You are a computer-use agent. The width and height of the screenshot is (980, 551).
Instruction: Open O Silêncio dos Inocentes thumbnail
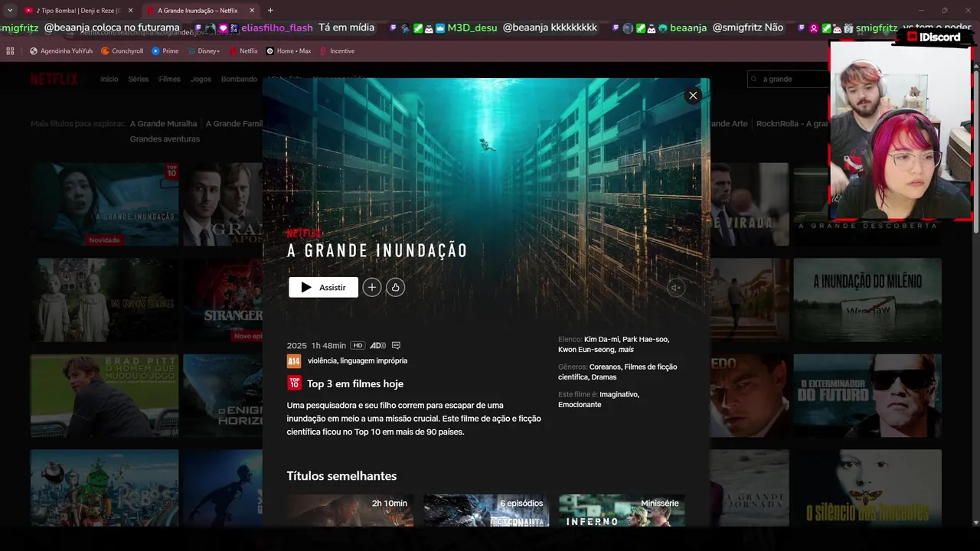[x=867, y=488]
